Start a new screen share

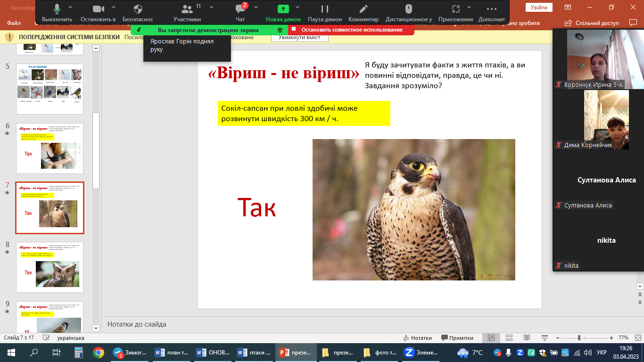(283, 13)
